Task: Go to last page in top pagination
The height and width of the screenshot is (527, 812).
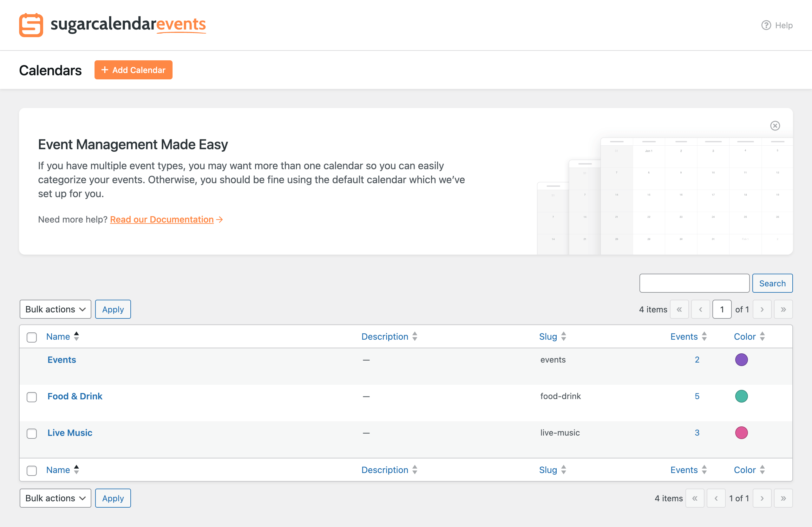Action: pyautogui.click(x=783, y=309)
